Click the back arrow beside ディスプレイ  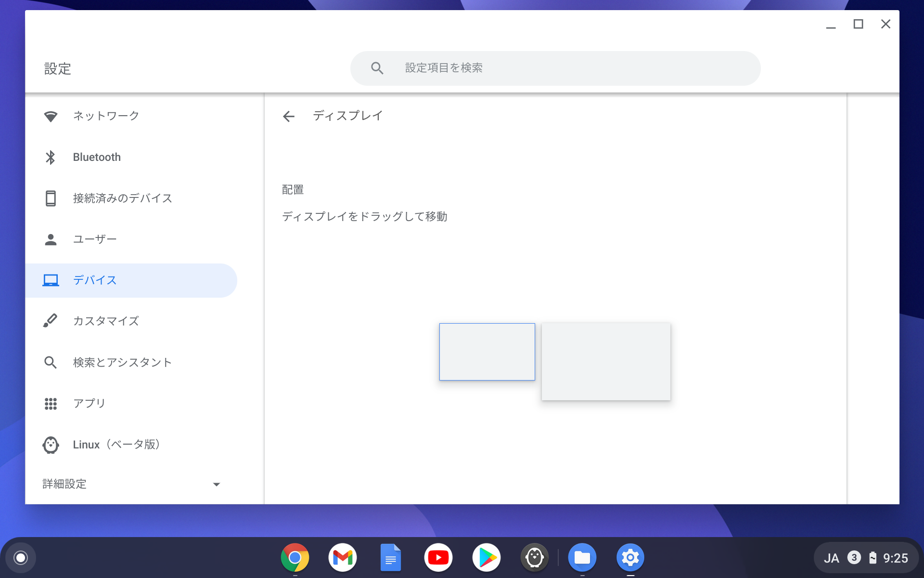click(x=289, y=116)
